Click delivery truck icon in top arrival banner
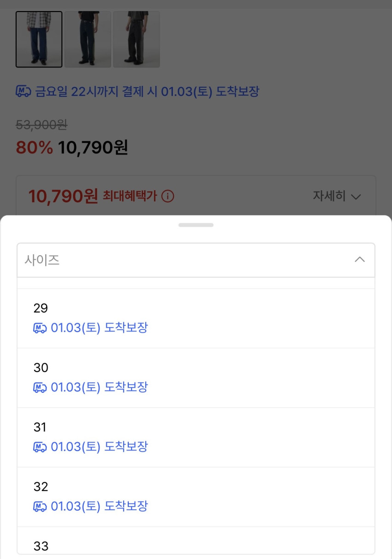392x559 pixels. tap(24, 91)
